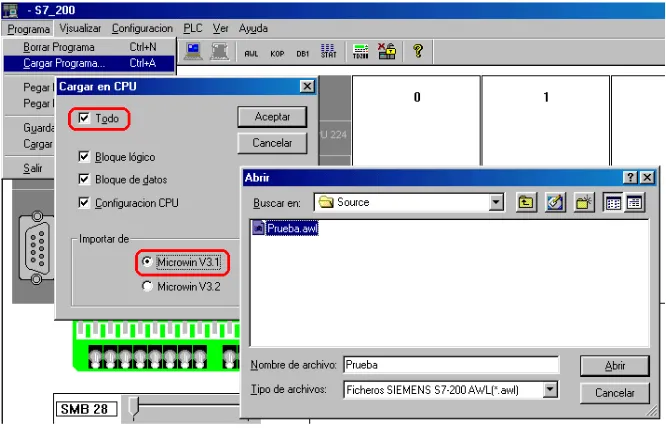Click the TD200 display toolbar icon
Viewport: 666px width, 430px height.
pyautogui.click(x=361, y=51)
